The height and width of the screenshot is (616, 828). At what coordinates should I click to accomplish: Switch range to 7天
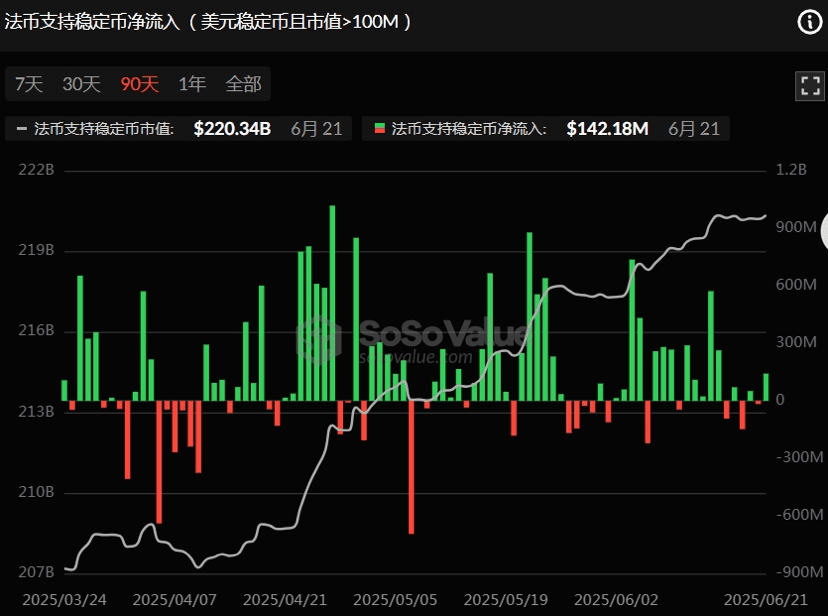pyautogui.click(x=29, y=84)
